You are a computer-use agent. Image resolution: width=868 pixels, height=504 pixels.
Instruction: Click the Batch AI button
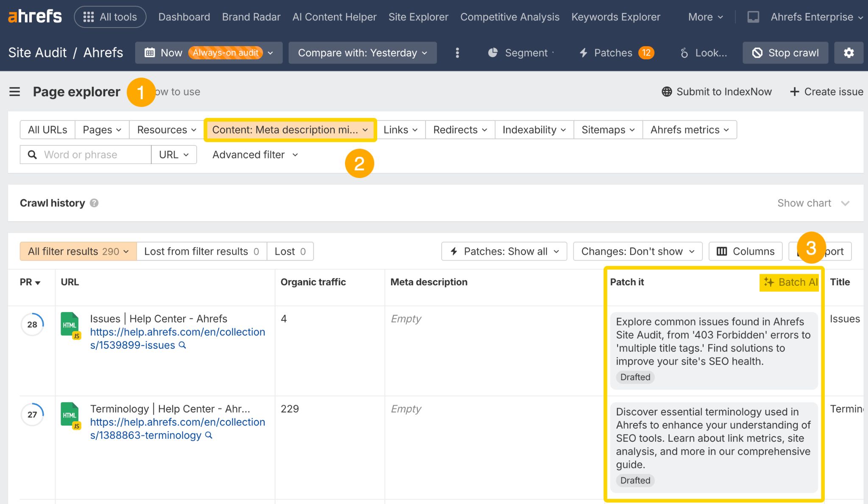coord(789,282)
